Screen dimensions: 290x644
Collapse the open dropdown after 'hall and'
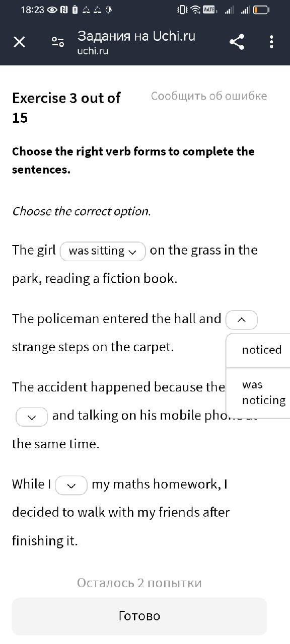(242, 319)
